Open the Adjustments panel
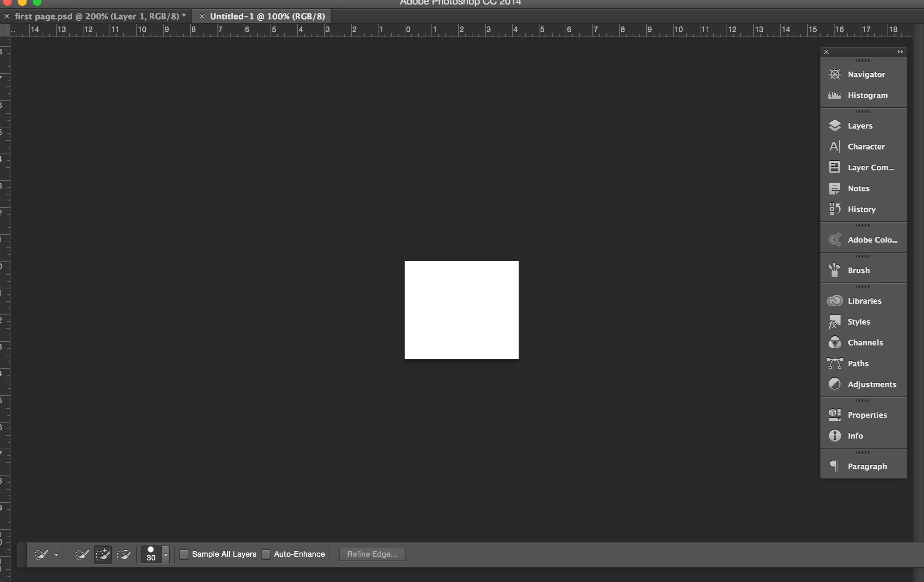This screenshot has height=582, width=924. pyautogui.click(x=871, y=385)
